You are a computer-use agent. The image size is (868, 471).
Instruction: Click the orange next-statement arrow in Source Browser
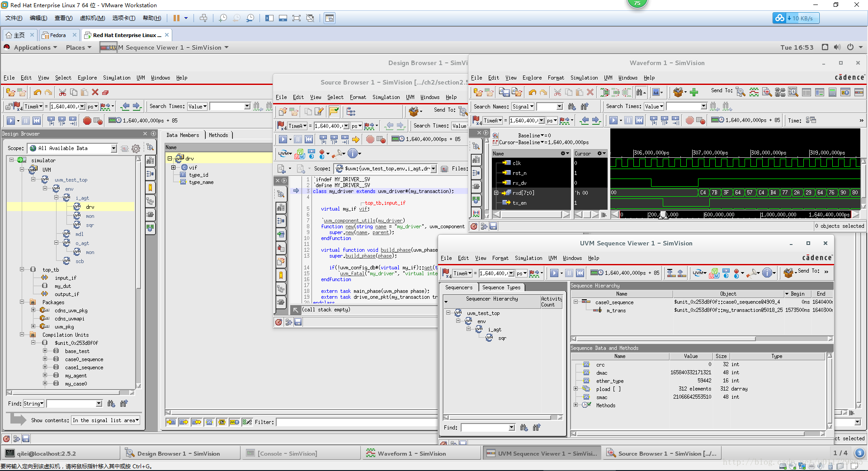point(356,139)
